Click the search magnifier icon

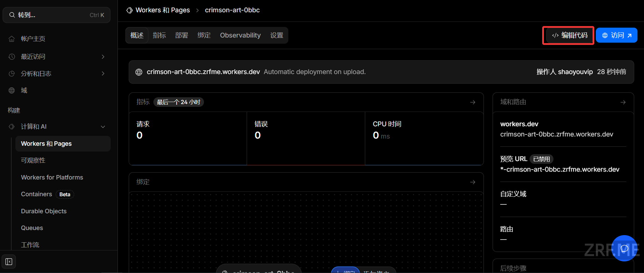click(12, 15)
